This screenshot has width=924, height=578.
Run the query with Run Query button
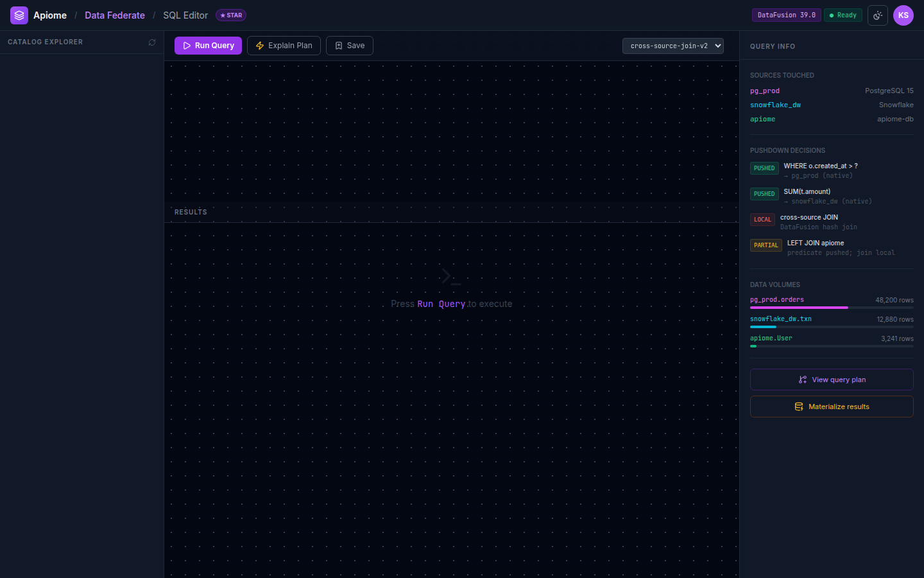(208, 46)
